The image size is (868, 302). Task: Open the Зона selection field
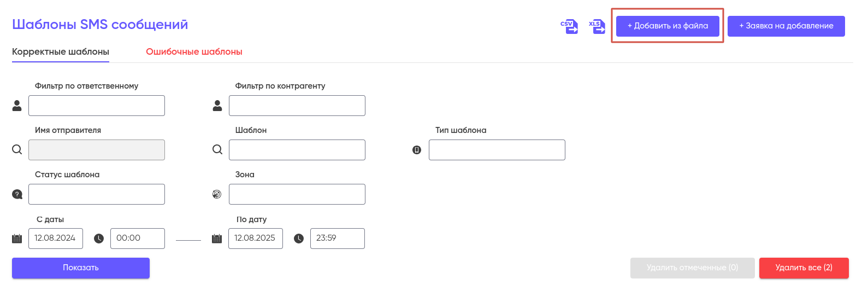297,194
